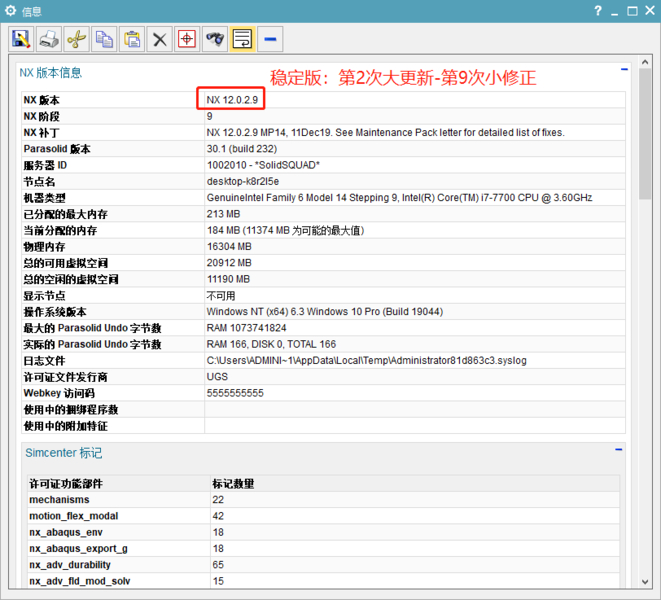This screenshot has width=661, height=600.
Task: Click the nx_abaqus_env row
Action: point(324,532)
